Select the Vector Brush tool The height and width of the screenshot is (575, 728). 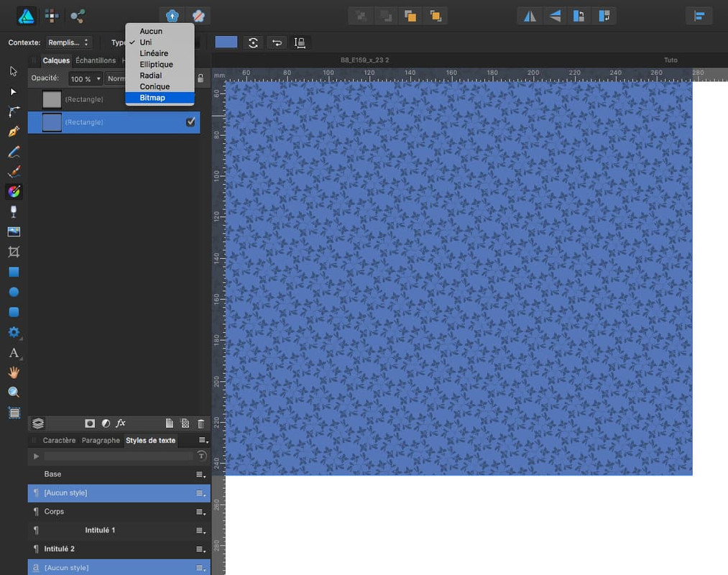[14, 172]
